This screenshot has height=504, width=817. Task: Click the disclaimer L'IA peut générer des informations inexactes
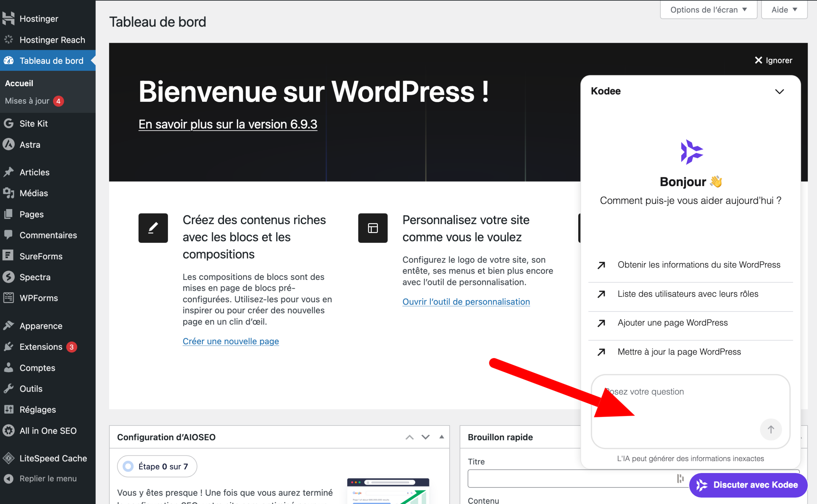pyautogui.click(x=690, y=458)
